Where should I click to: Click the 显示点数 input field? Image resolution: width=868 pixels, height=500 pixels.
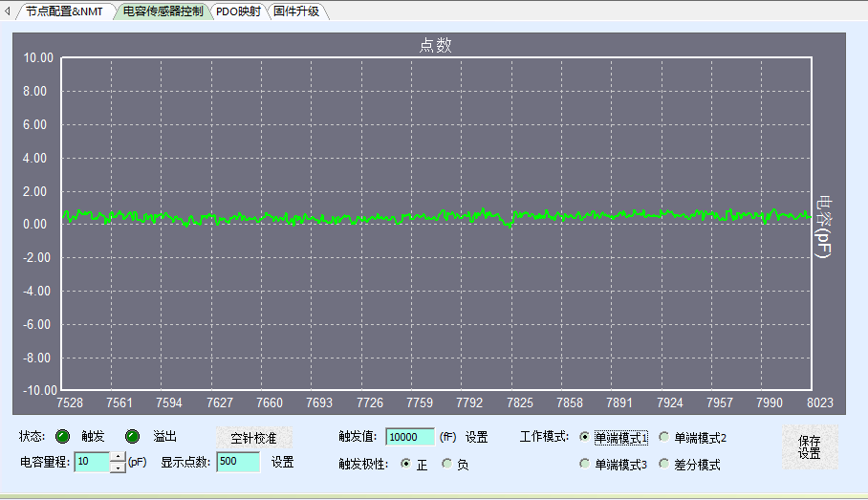(238, 463)
